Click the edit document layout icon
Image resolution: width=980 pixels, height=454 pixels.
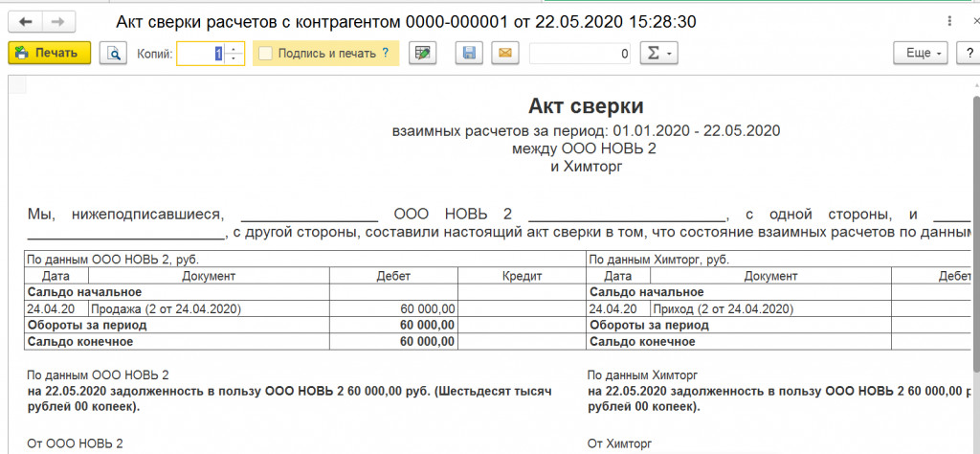[x=422, y=54]
